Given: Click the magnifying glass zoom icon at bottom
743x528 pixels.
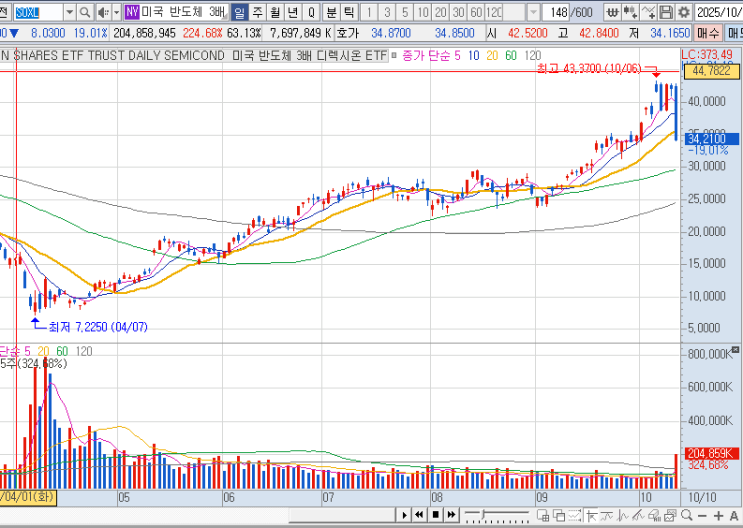Looking at the screenshot, I should pos(686,515).
